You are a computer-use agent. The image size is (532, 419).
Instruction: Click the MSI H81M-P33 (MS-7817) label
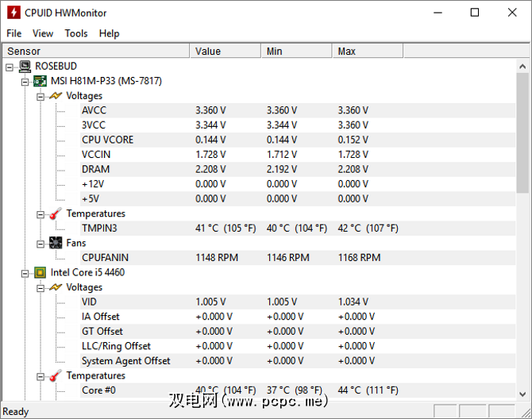(x=106, y=81)
